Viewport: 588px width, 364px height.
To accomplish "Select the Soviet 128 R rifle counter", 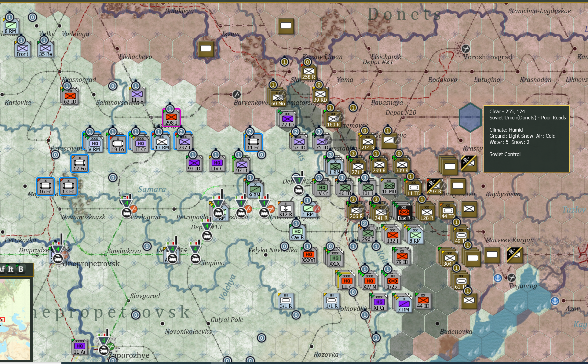I will click(x=427, y=213).
